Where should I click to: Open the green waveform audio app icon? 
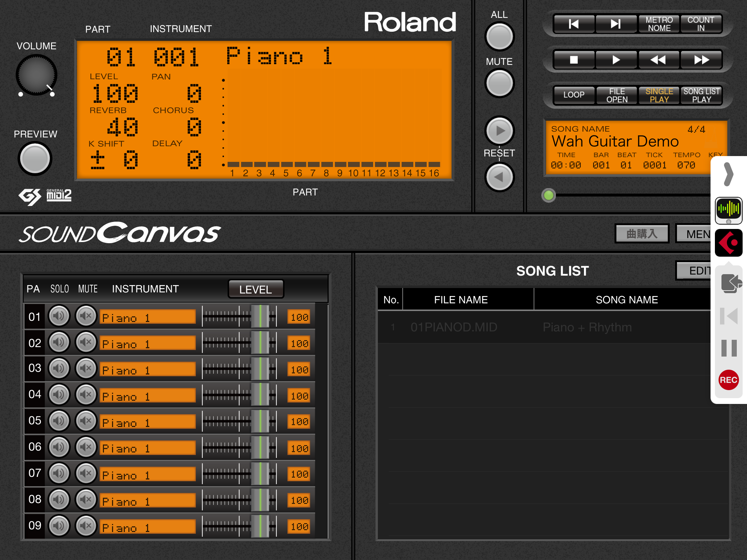(x=728, y=210)
